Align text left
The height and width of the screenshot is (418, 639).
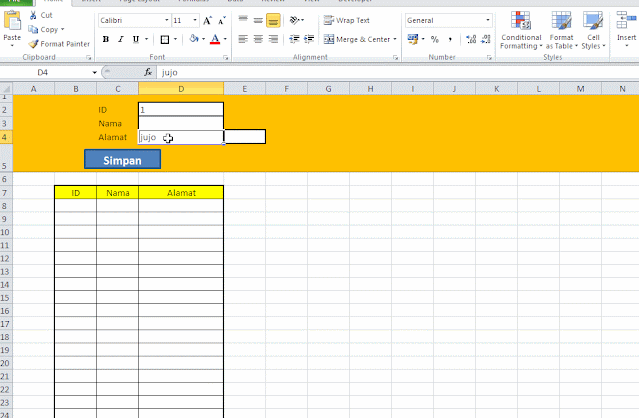tap(243, 39)
